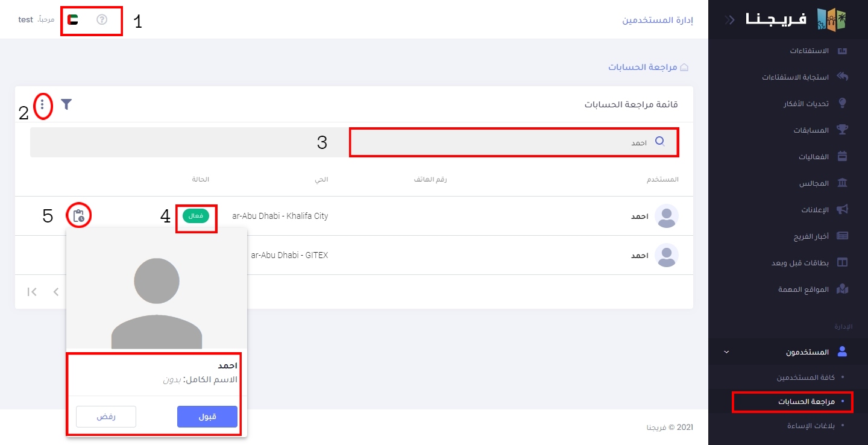Click the filter funnel icon
This screenshot has height=445, width=868.
point(66,105)
